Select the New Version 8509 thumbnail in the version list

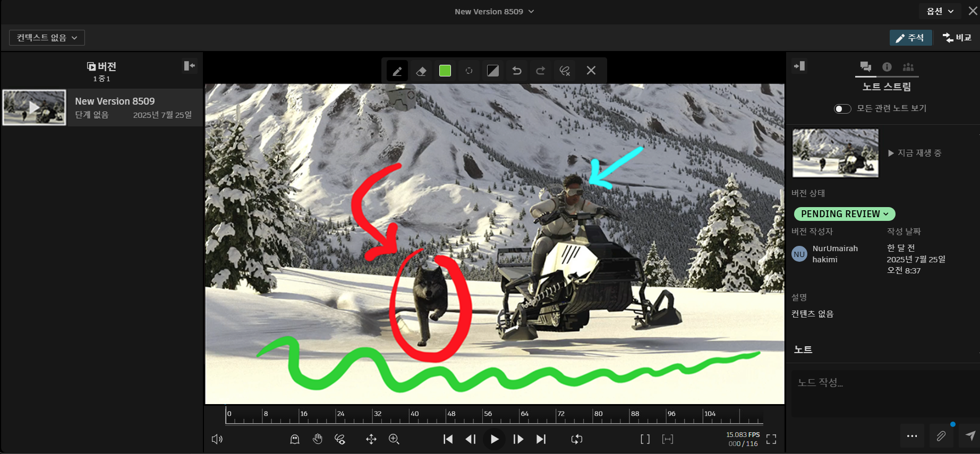[35, 107]
